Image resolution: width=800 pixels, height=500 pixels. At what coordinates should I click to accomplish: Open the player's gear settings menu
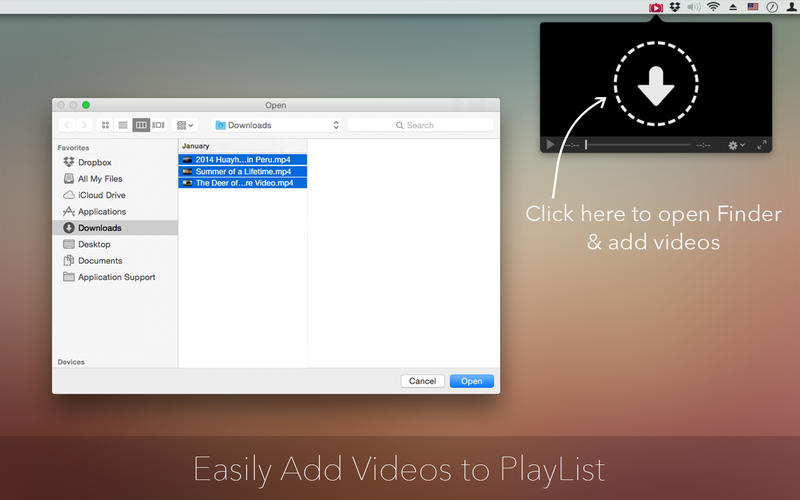736,145
